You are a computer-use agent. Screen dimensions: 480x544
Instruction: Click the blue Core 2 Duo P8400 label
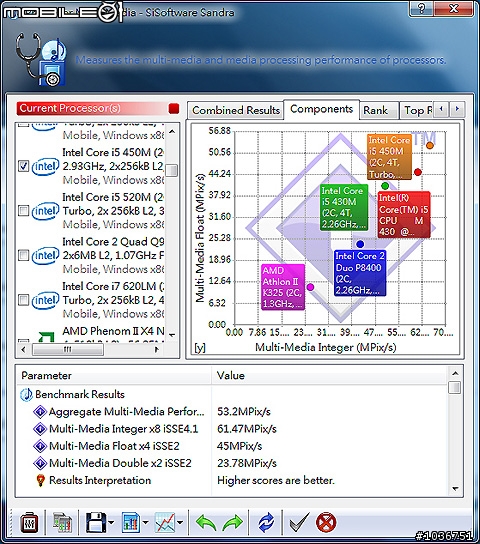coord(360,273)
